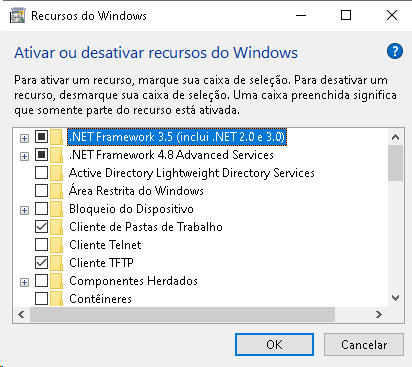Click folder icon beside Cliente de Pastas de Trabalho
The image size is (412, 367).
pyautogui.click(x=57, y=227)
